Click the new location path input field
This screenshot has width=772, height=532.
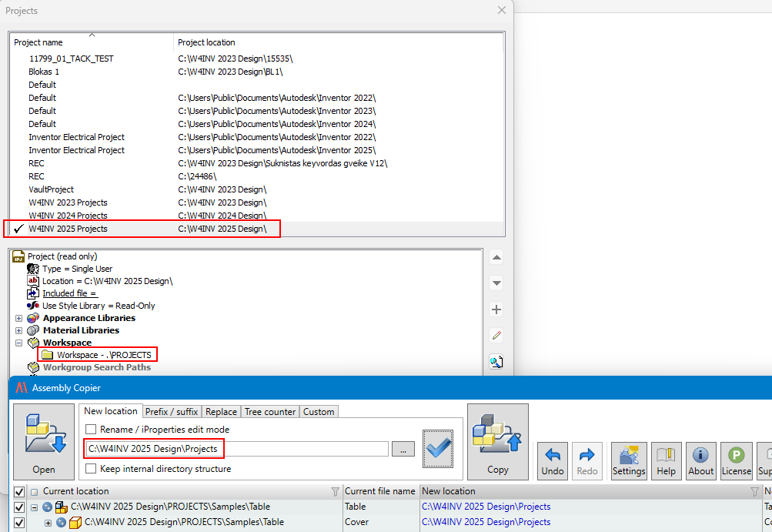tap(237, 449)
